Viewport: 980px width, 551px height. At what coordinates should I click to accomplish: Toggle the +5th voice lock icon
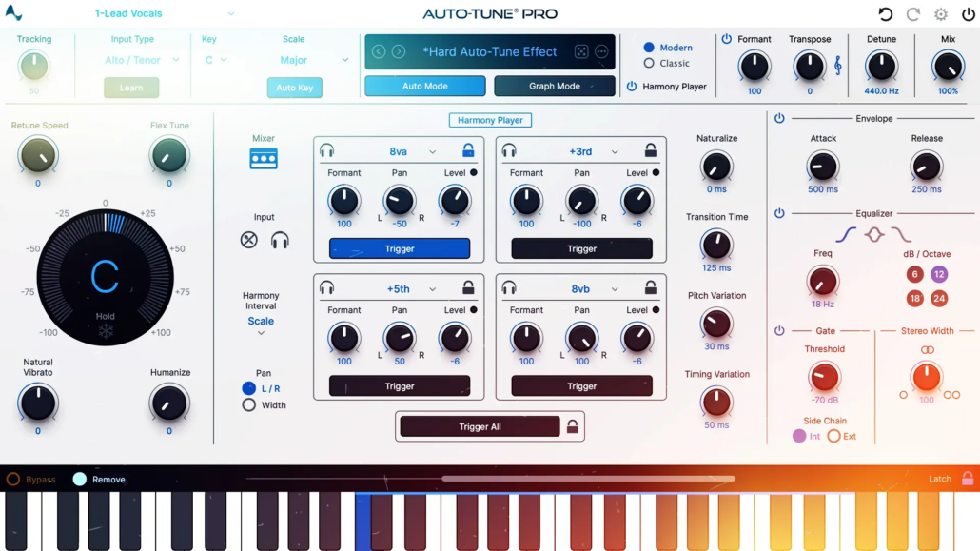(468, 287)
